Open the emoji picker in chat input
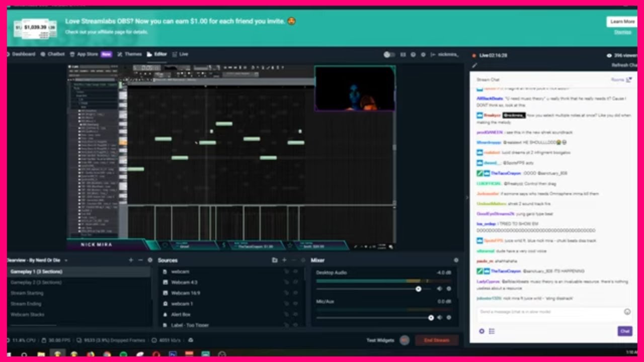Viewport: 644px width, 362px height. [627, 312]
